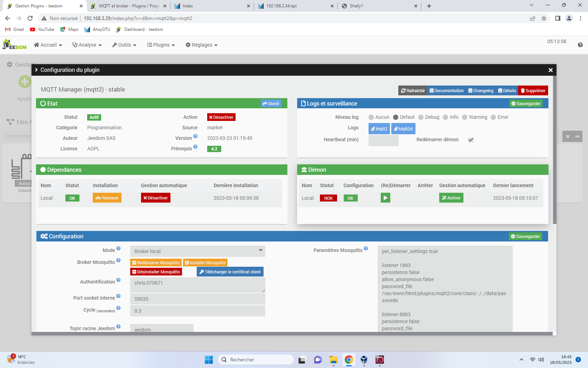
Task: Switch to the MQTT et broker tab
Action: [128, 6]
